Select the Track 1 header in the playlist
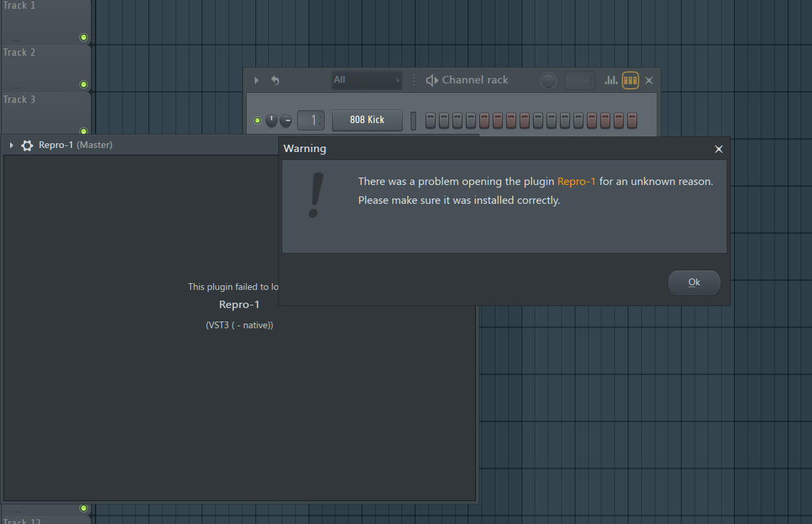 coord(46,22)
